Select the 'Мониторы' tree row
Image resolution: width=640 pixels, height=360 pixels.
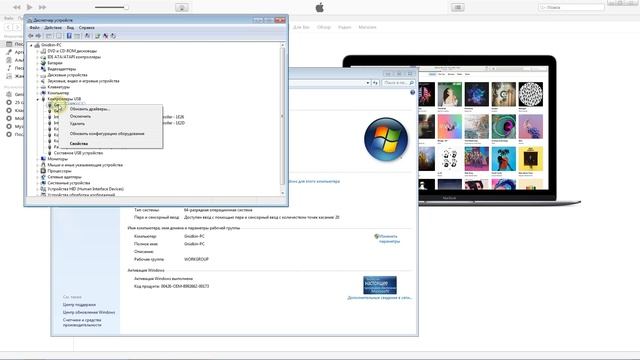58,159
